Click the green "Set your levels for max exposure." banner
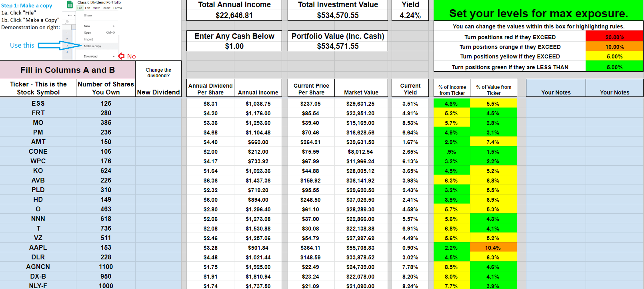This screenshot has height=289, width=644. point(538,11)
